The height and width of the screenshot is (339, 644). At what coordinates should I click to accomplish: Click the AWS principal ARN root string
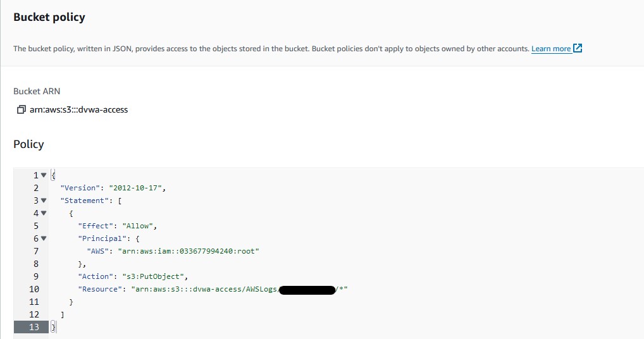(x=189, y=251)
